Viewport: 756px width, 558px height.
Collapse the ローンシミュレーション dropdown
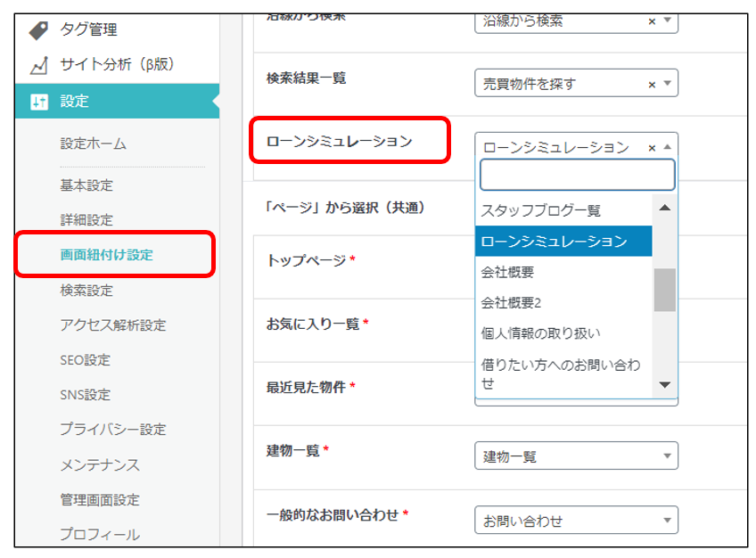point(668,148)
